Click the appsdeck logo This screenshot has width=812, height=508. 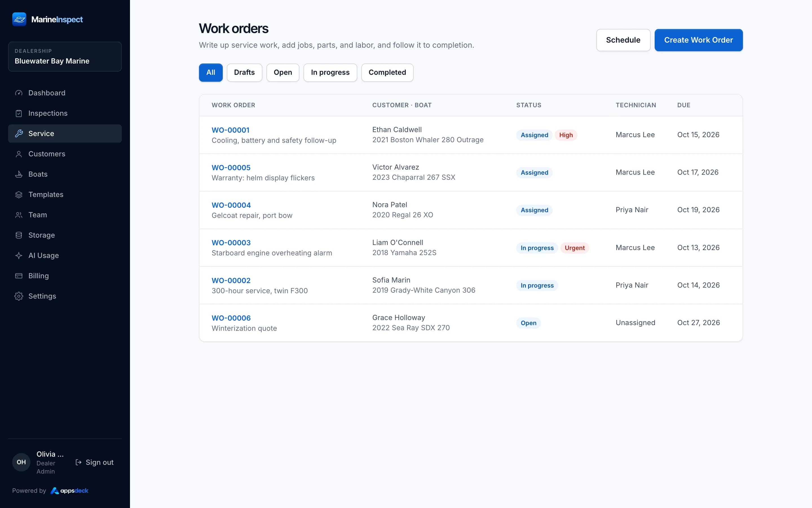(69, 491)
